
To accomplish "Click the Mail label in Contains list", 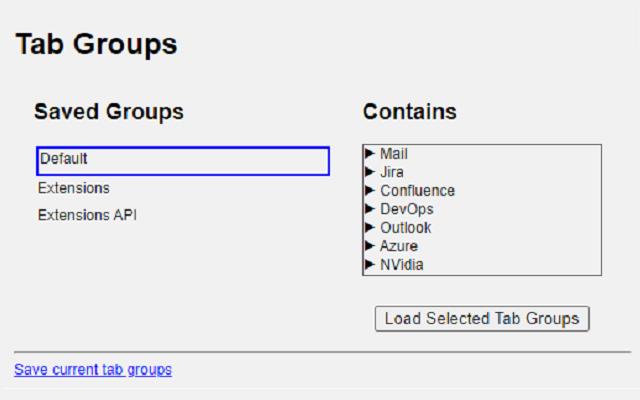I will click(394, 154).
